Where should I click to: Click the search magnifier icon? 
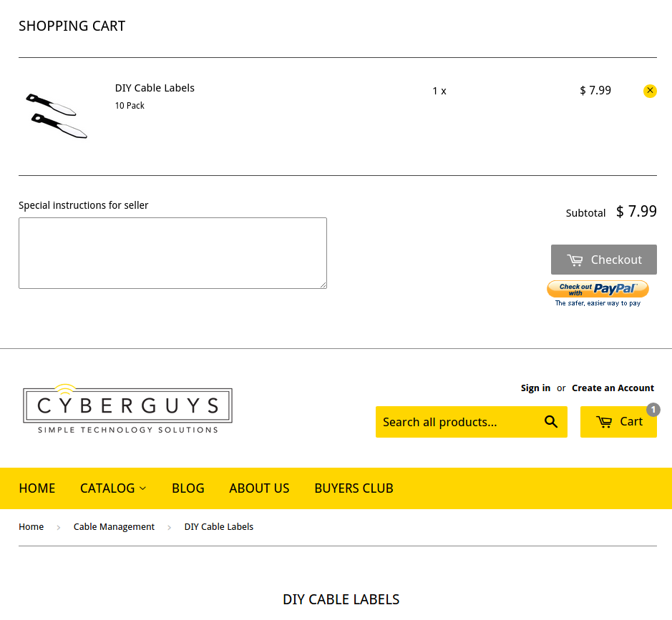[550, 422]
